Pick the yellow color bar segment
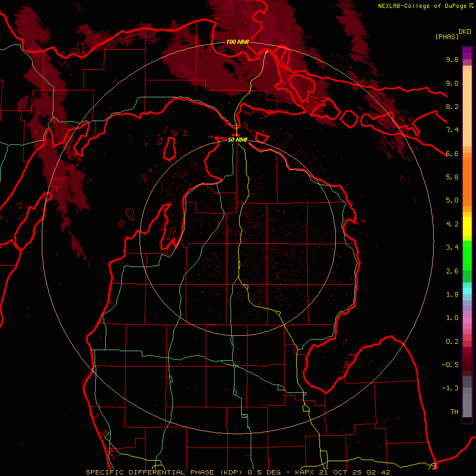 [x=467, y=226]
